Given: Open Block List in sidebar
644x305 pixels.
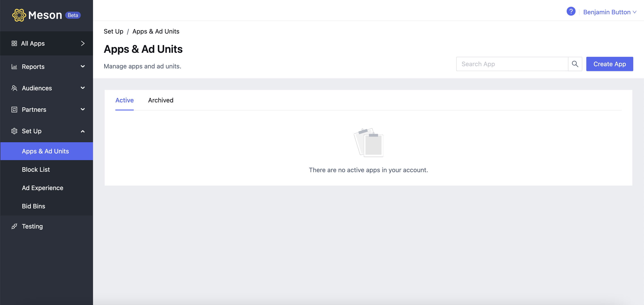Looking at the screenshot, I should (47, 169).
